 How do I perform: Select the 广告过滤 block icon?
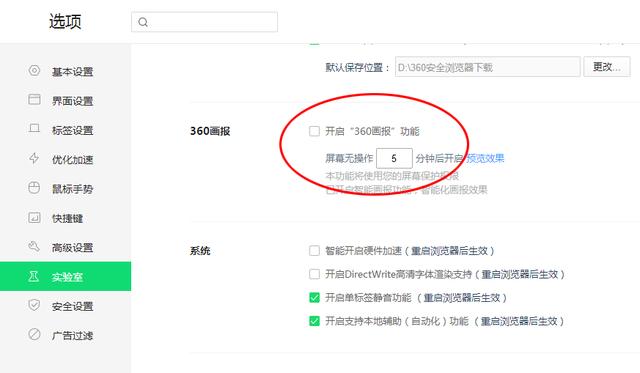pyautogui.click(x=34, y=334)
